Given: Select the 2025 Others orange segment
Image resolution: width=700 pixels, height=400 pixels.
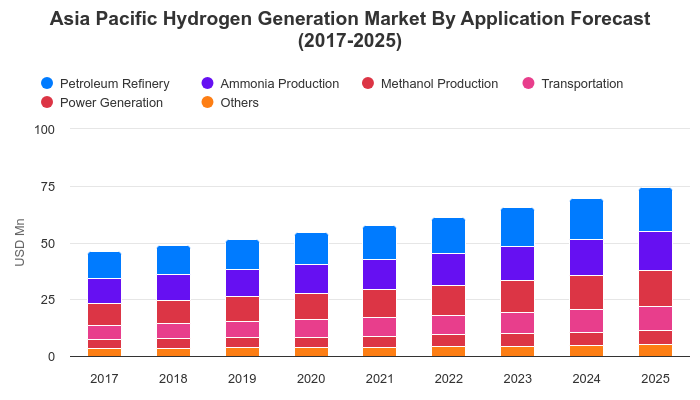Looking at the screenshot, I should click(x=655, y=350).
